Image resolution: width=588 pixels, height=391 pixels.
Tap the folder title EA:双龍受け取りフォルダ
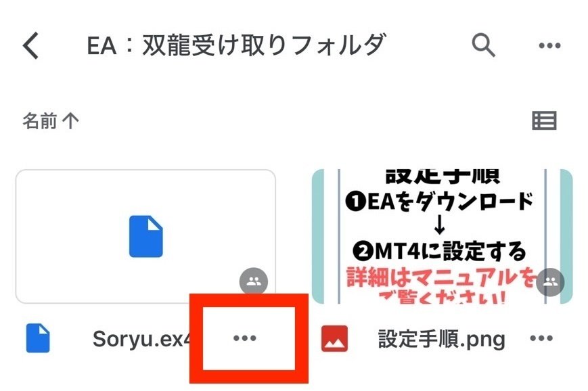point(236,45)
